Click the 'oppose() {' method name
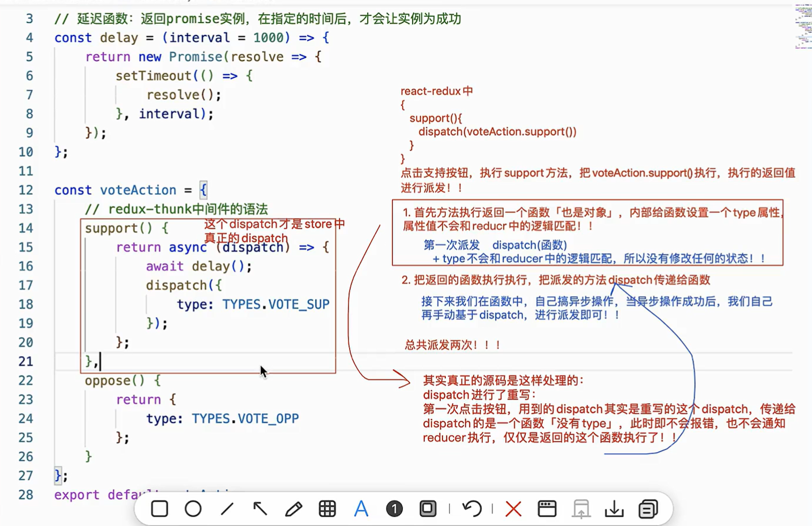Viewport: 812px width, 526px height. [x=123, y=380]
